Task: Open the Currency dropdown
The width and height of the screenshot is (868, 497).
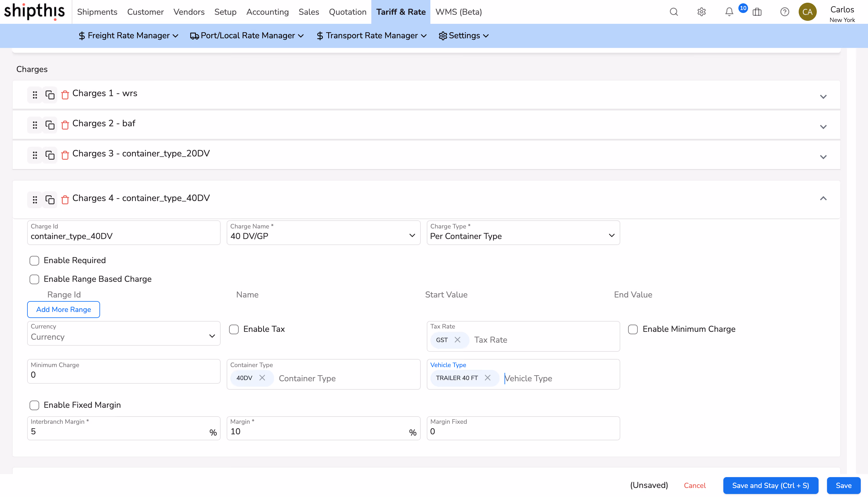Action: coord(124,333)
